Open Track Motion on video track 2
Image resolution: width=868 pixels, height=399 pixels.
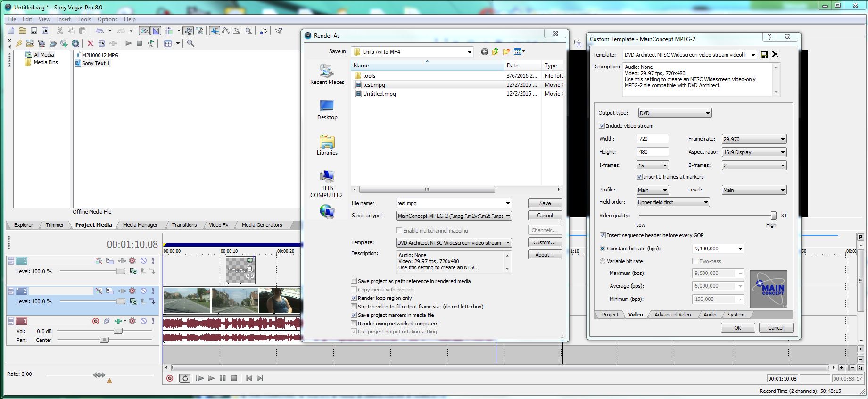tap(110, 291)
